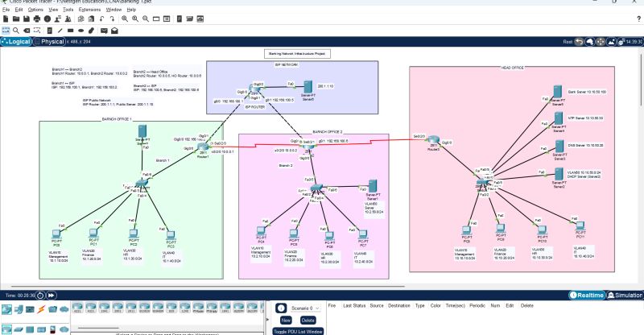Select Router1 in Branch Office 1

point(203,147)
